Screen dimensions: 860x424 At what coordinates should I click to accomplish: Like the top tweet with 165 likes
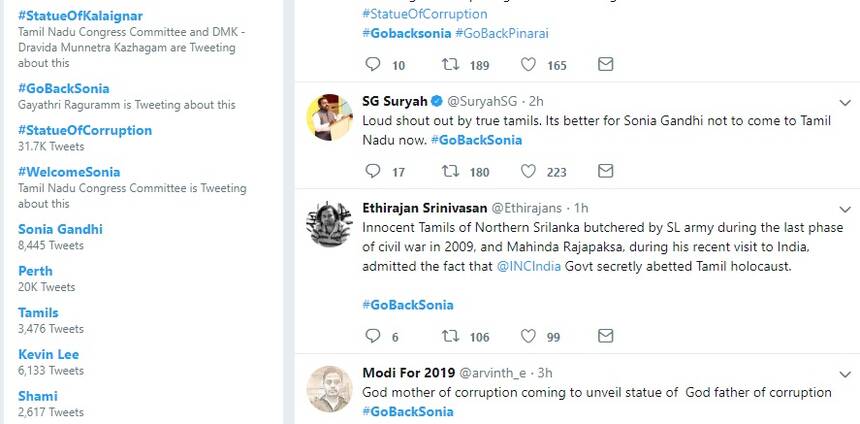[528, 64]
